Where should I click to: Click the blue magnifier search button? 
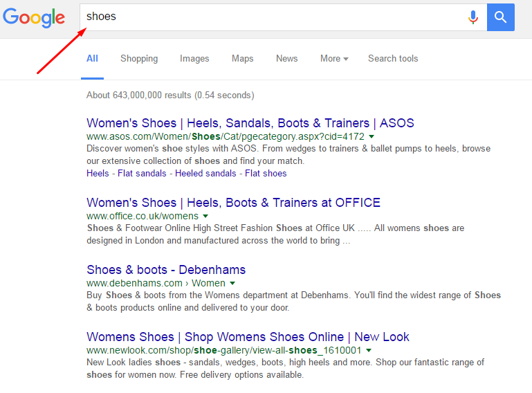pos(500,17)
